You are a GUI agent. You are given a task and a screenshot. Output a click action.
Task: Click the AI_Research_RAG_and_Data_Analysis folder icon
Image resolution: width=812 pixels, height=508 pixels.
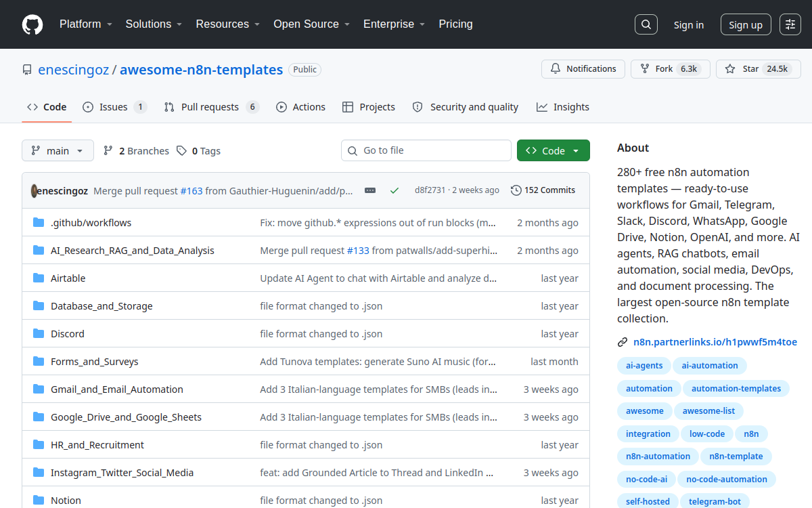[39, 251]
